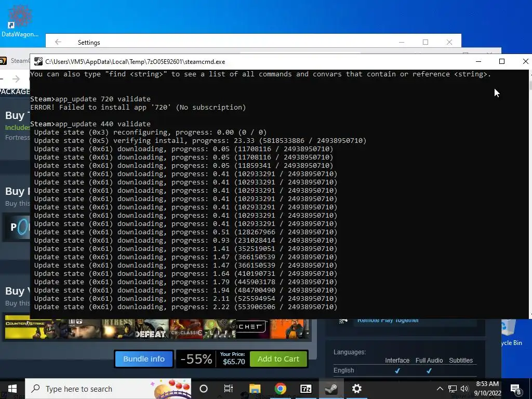Click Team Fortress Classic bundle thumbnail
Screen dimensions: 532x399
tap(118, 329)
